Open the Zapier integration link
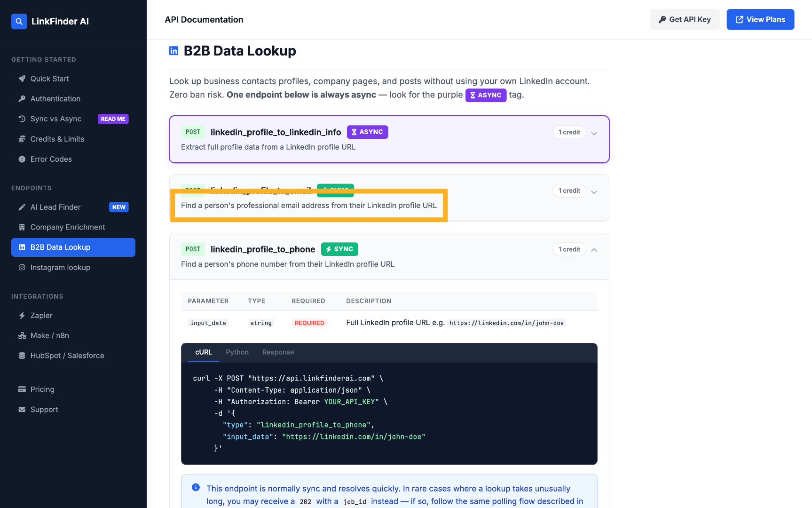 click(73, 316)
